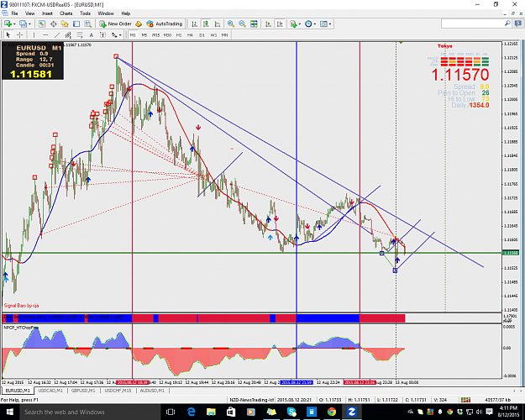Toggle chart shift

pos(280,24)
